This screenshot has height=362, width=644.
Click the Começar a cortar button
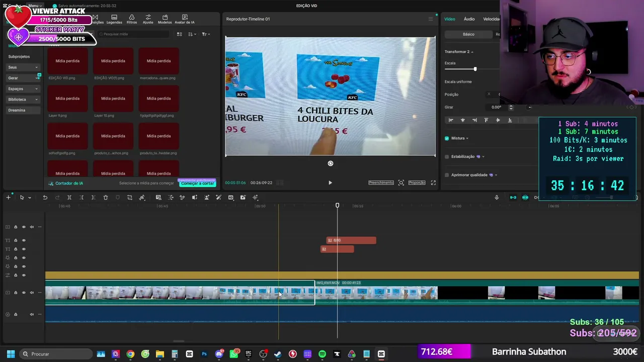click(x=198, y=184)
